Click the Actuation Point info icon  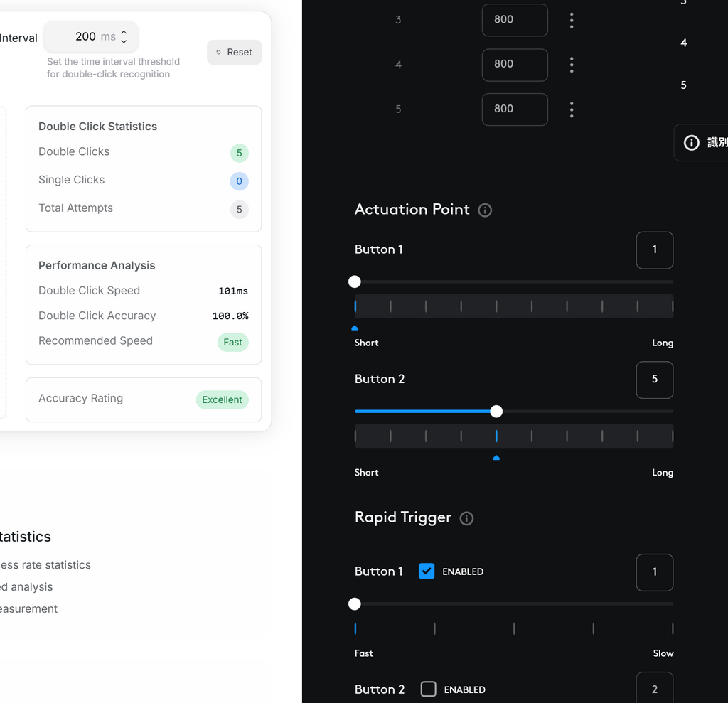point(485,210)
